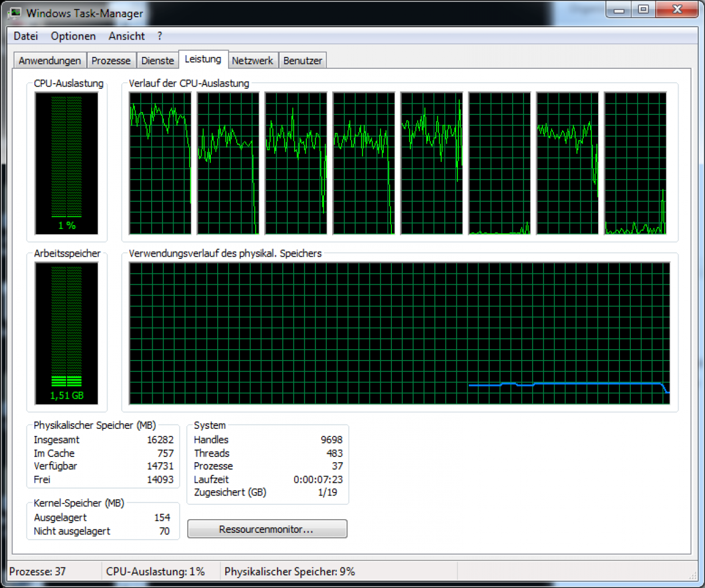The image size is (705, 588).
Task: Click the Verfügbar value 14731
Action: pyautogui.click(x=160, y=466)
